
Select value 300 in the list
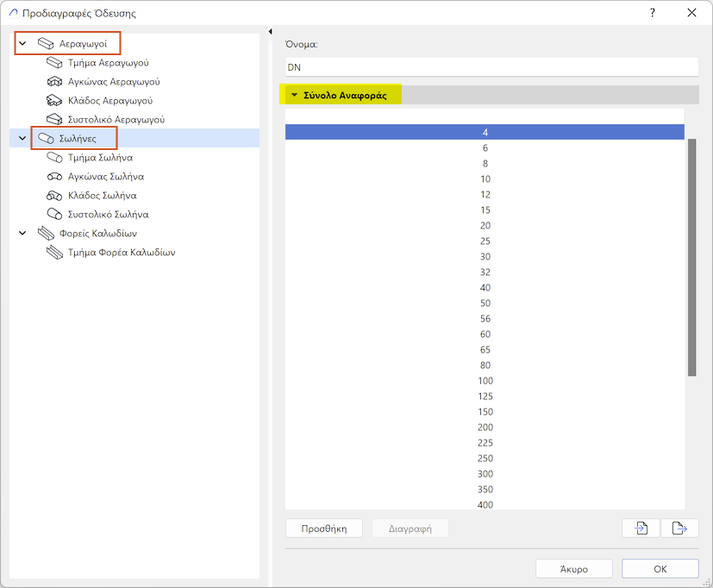pos(485,474)
